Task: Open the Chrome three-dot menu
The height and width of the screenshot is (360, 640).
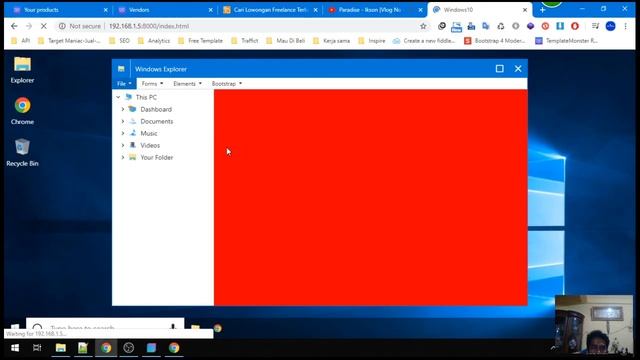Action: [x=625, y=26]
